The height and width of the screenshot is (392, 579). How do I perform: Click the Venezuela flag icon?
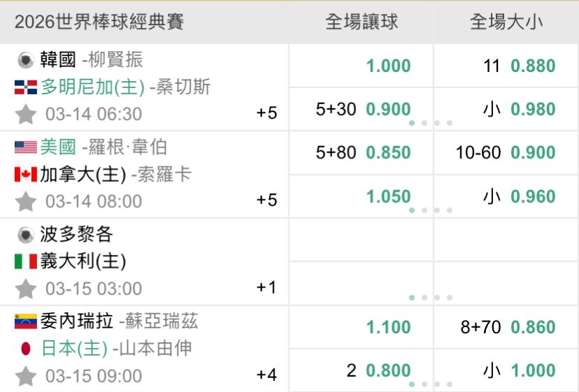pyautogui.click(x=25, y=321)
